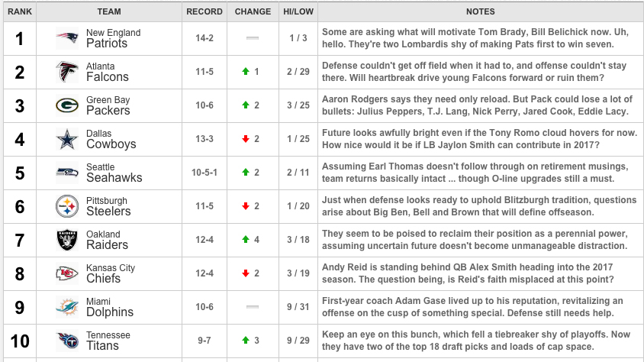
Task: Click the CHANGE column header
Action: pos(253,11)
